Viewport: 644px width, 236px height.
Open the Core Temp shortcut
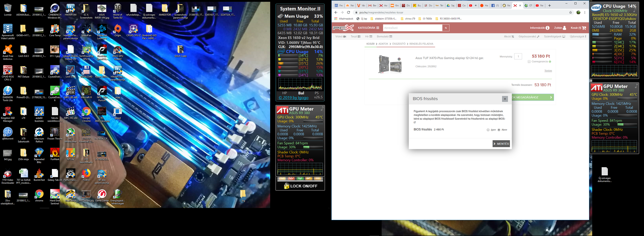coord(55,31)
